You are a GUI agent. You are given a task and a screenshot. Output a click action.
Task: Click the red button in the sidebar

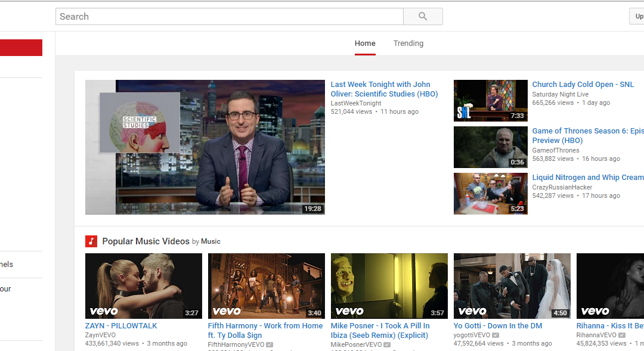(21, 48)
